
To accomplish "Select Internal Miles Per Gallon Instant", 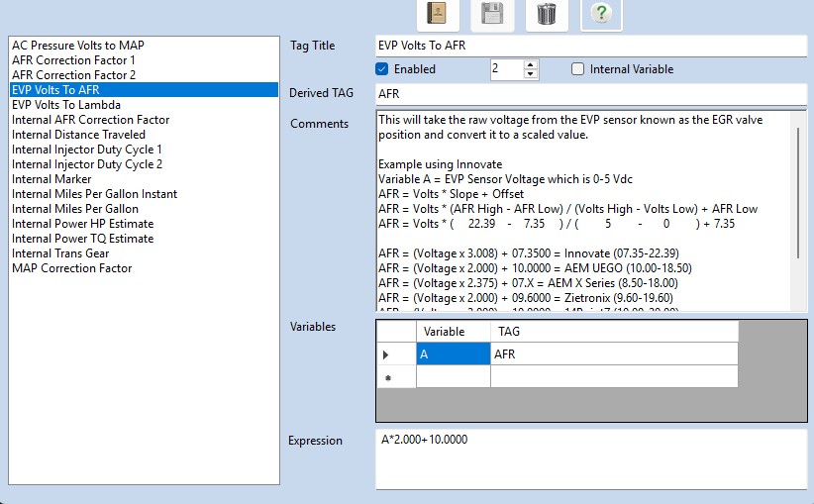I will (144, 194).
